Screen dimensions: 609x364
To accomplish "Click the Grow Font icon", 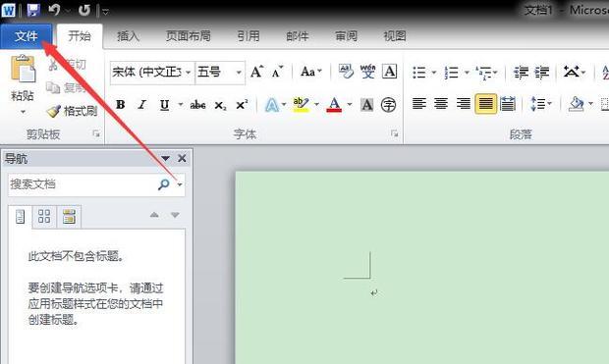I will pyautogui.click(x=256, y=72).
